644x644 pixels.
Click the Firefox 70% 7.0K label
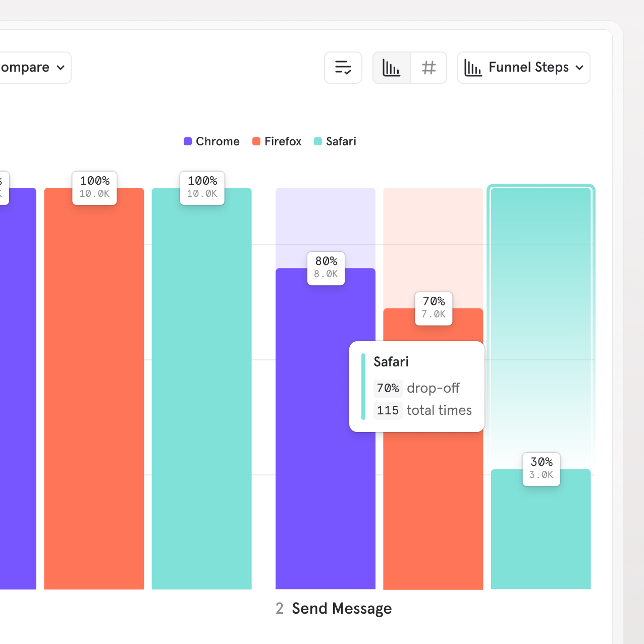coord(434,308)
